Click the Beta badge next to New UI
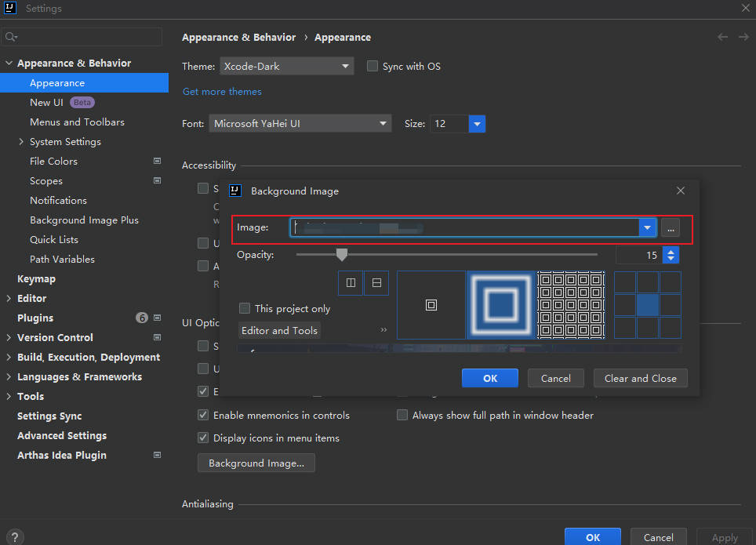Viewport: 756px width, 545px height. point(82,102)
